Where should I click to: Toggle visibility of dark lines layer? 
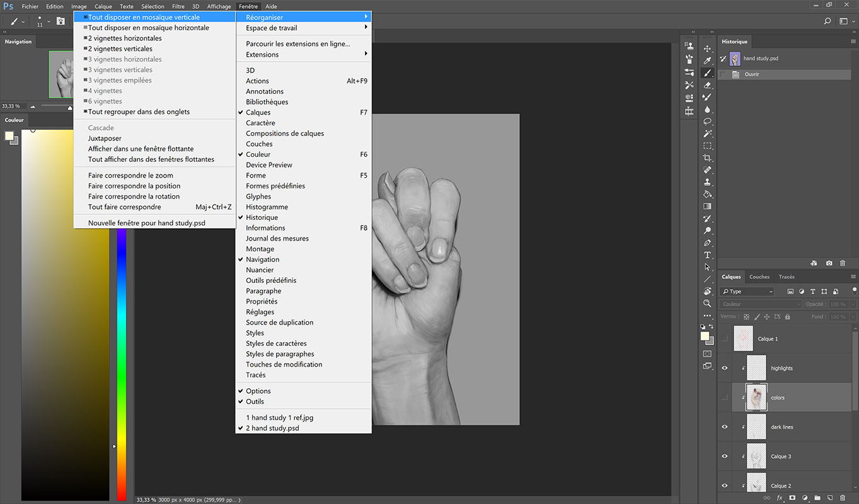(724, 427)
